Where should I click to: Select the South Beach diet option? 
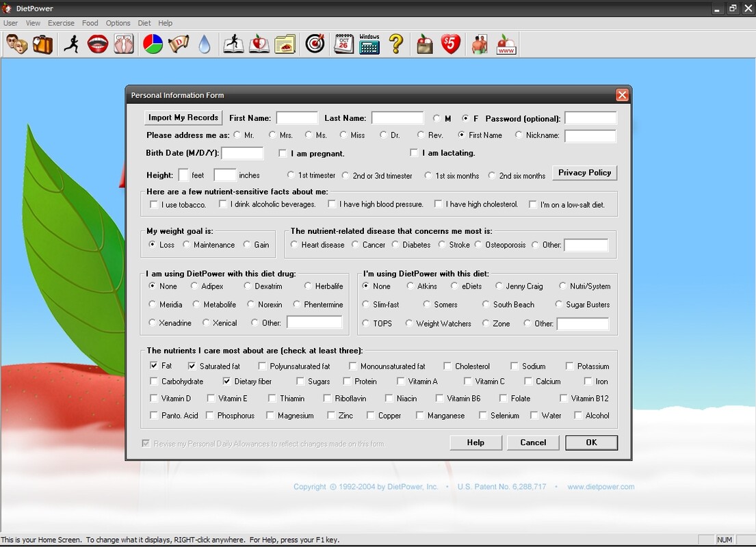tap(486, 304)
